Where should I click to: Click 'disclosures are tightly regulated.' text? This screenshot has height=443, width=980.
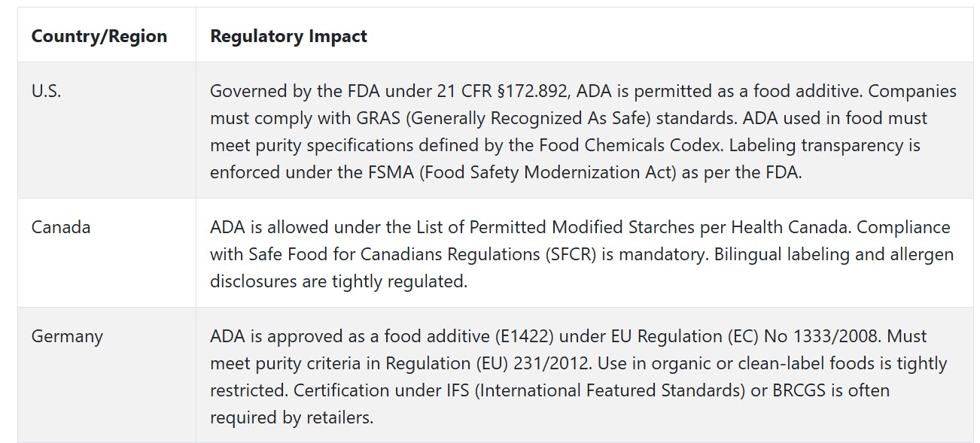tap(339, 281)
